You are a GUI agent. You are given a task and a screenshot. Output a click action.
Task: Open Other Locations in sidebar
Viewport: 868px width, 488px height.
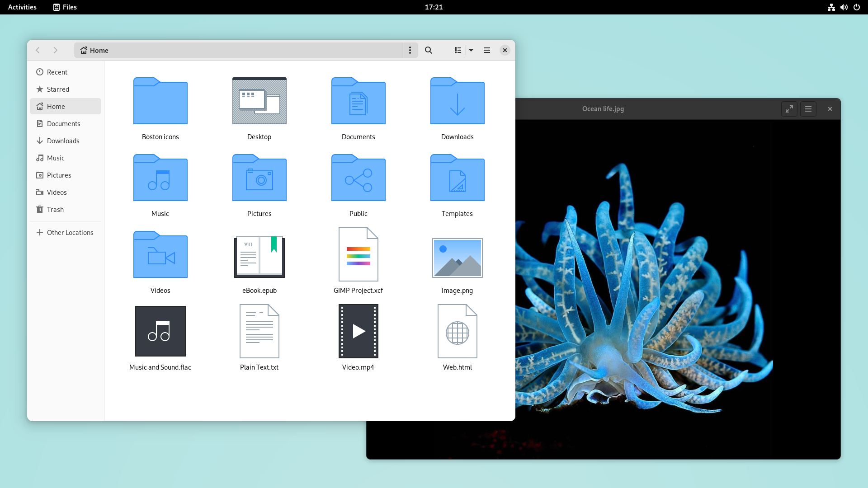[x=70, y=233]
